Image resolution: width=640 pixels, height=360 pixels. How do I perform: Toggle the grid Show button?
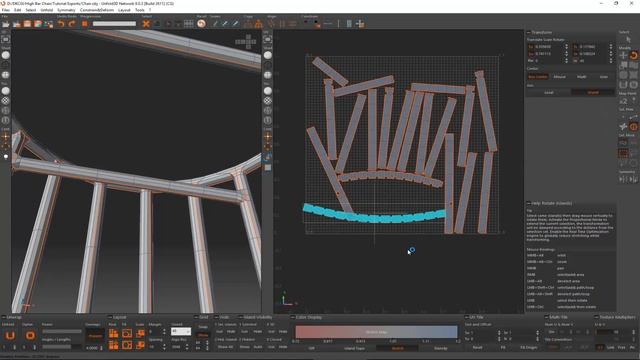[203, 336]
